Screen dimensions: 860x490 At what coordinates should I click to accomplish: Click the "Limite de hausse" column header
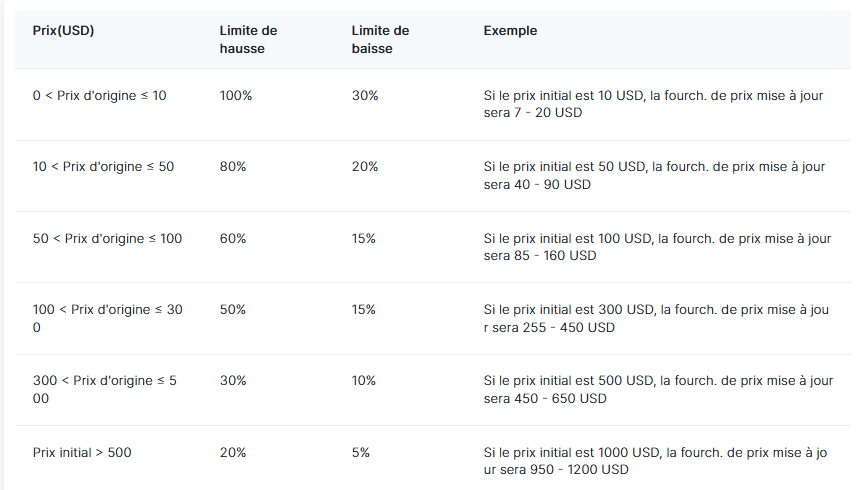pyautogui.click(x=248, y=39)
